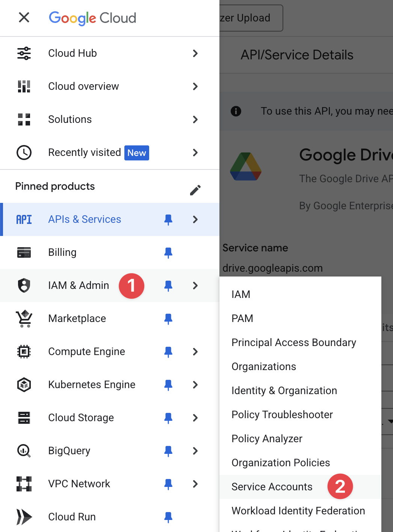
Task: Click the Cloud Run arrows icon
Action: click(24, 517)
